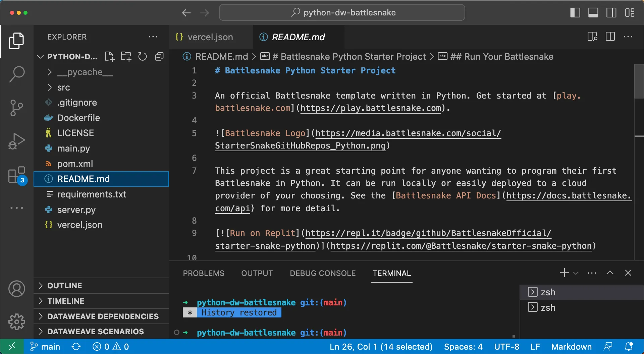The image size is (644, 354).
Task: Open the Manage gear settings icon
Action: [x=16, y=322]
